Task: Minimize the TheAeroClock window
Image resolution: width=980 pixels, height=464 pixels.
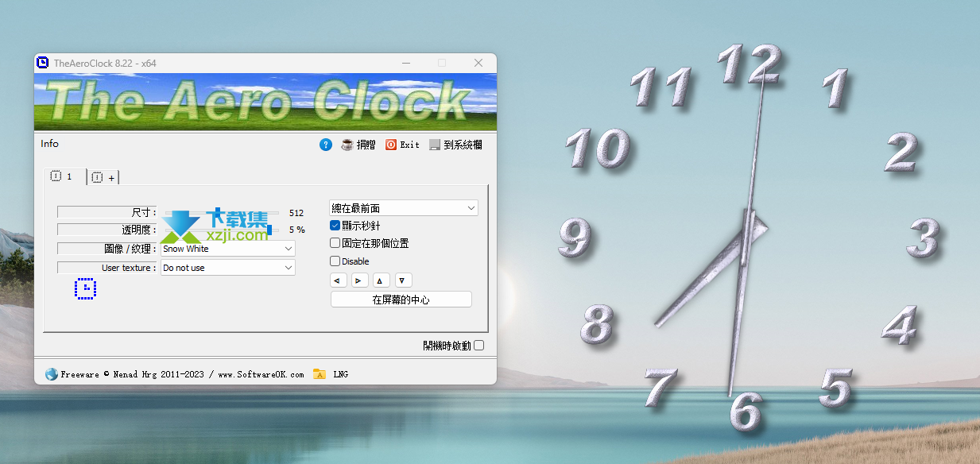Action: (405, 63)
